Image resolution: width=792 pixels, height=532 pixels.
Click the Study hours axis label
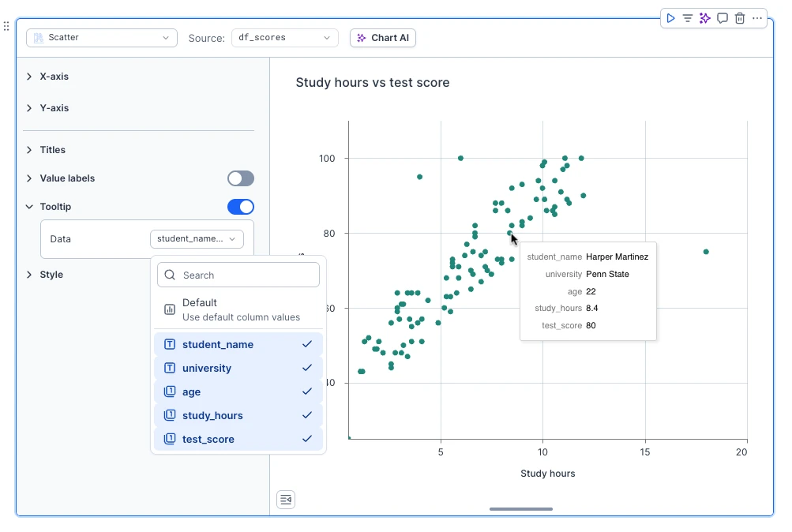547,474
